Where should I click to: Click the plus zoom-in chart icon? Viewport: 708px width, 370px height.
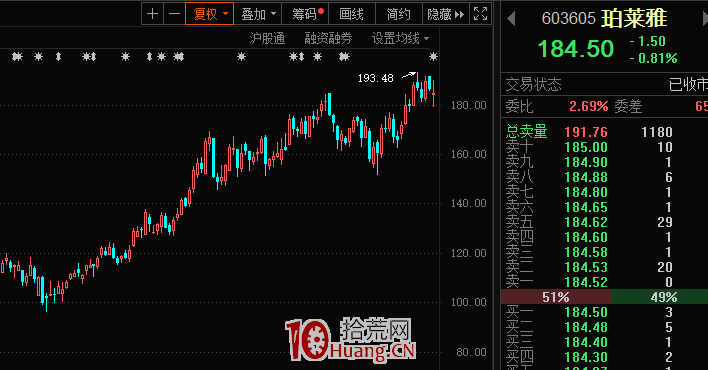click(152, 14)
